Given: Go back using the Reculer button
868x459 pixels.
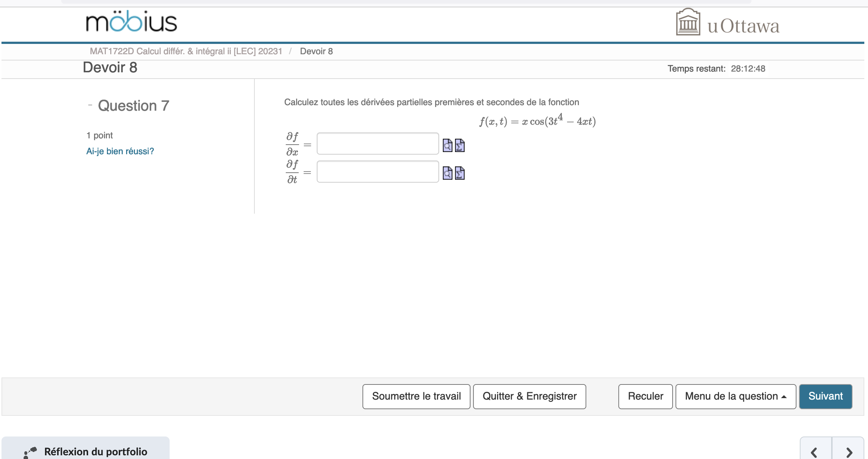Looking at the screenshot, I should (645, 396).
